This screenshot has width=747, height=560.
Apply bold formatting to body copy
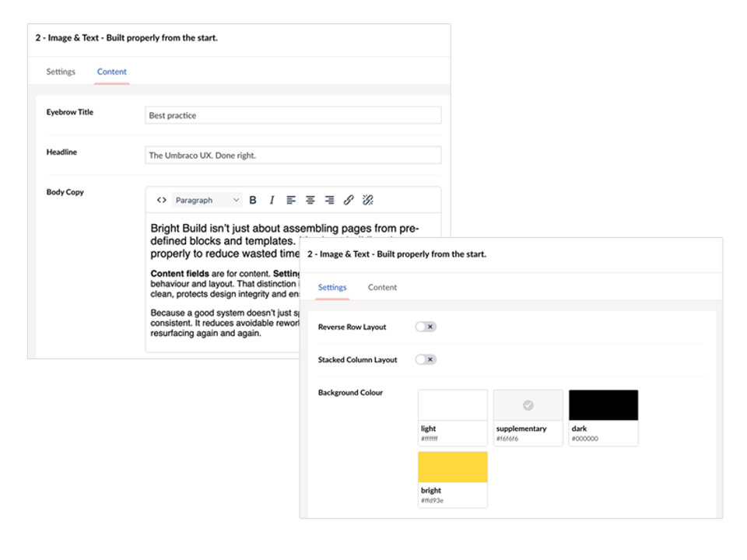[x=253, y=200]
